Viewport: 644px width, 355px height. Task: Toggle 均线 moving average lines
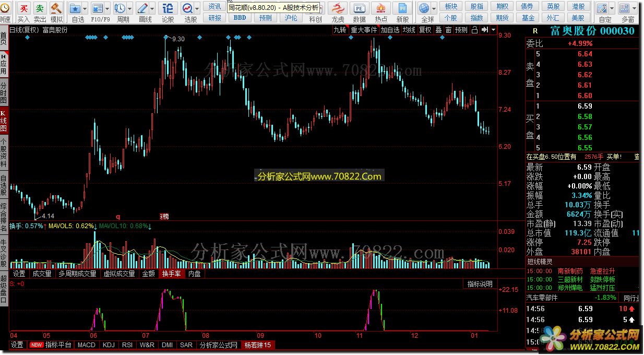pos(409,30)
